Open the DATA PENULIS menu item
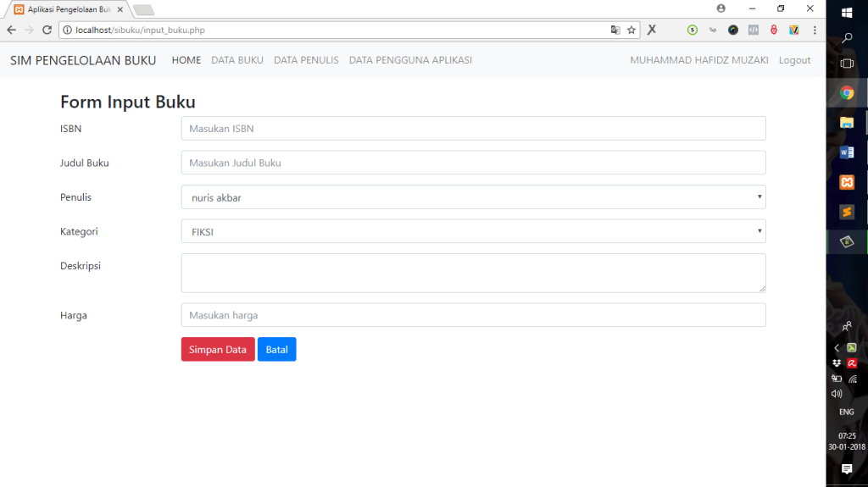Image resolution: width=868 pixels, height=487 pixels. click(306, 60)
